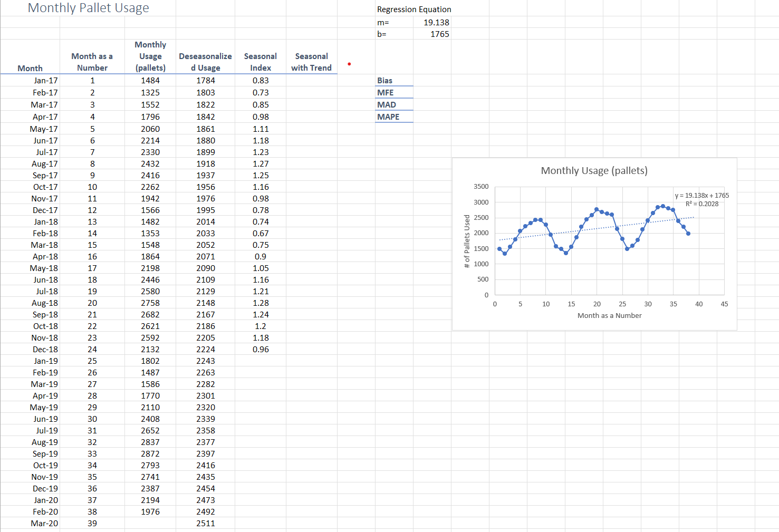Viewport: 779px width, 532px height.
Task: Select the trendline equation label on chart
Action: pyautogui.click(x=702, y=200)
